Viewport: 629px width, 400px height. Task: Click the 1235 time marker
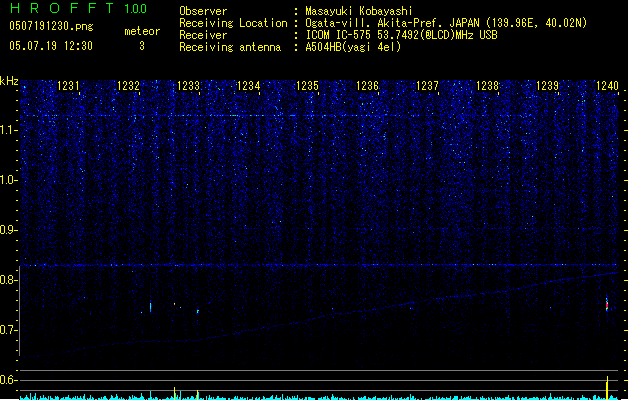click(307, 87)
